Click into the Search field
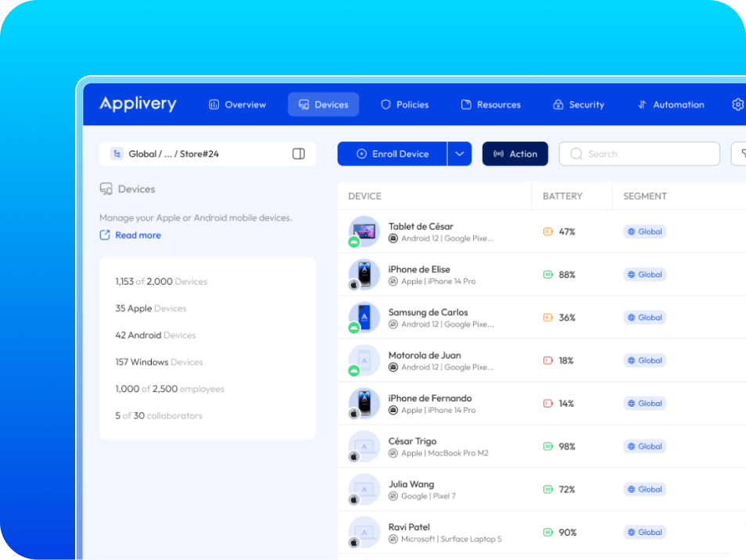This screenshot has width=746, height=560. (640, 154)
